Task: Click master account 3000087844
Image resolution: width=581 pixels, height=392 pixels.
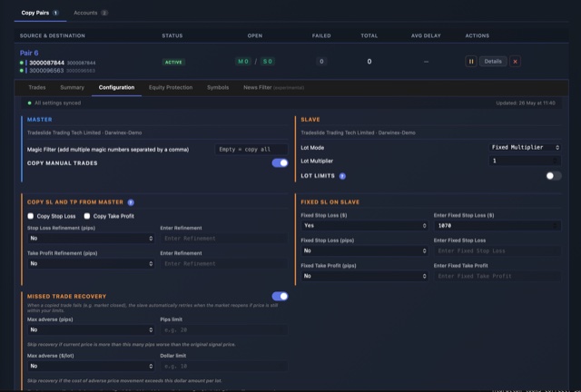Action: (x=46, y=63)
